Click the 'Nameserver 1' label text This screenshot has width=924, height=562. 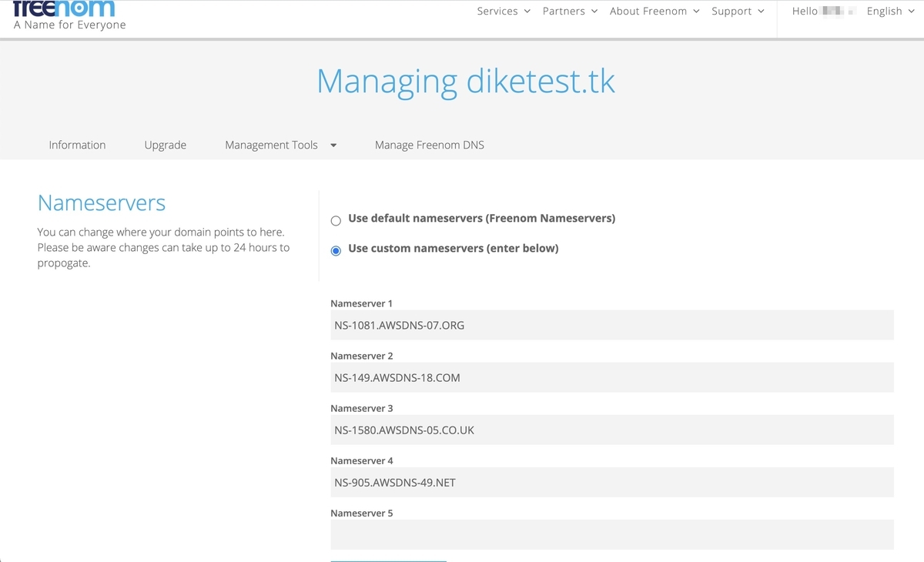click(361, 303)
